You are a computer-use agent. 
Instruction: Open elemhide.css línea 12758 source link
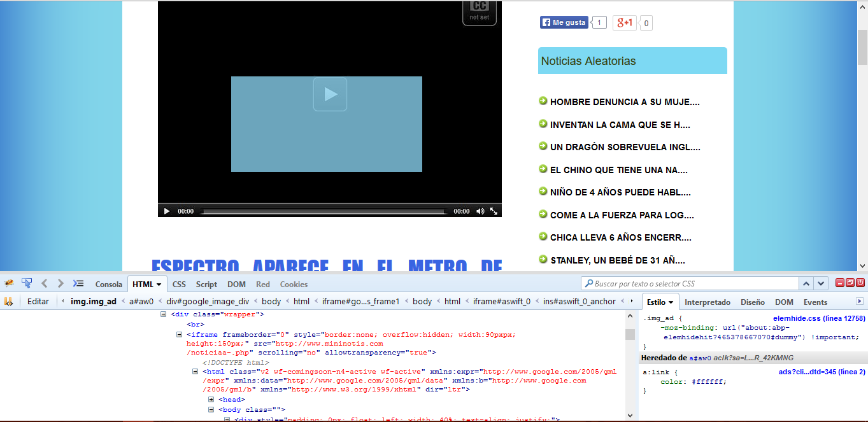pyautogui.click(x=819, y=318)
